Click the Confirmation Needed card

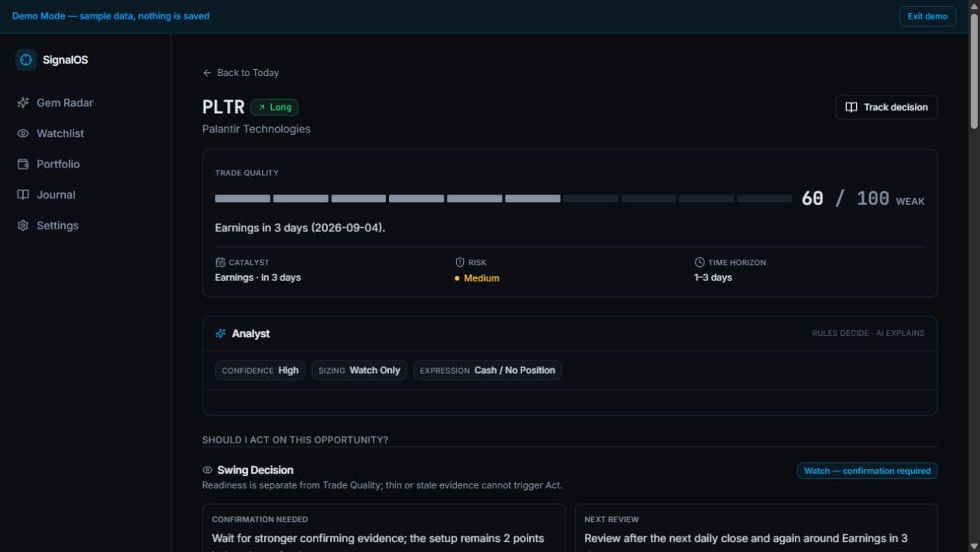pyautogui.click(x=383, y=528)
